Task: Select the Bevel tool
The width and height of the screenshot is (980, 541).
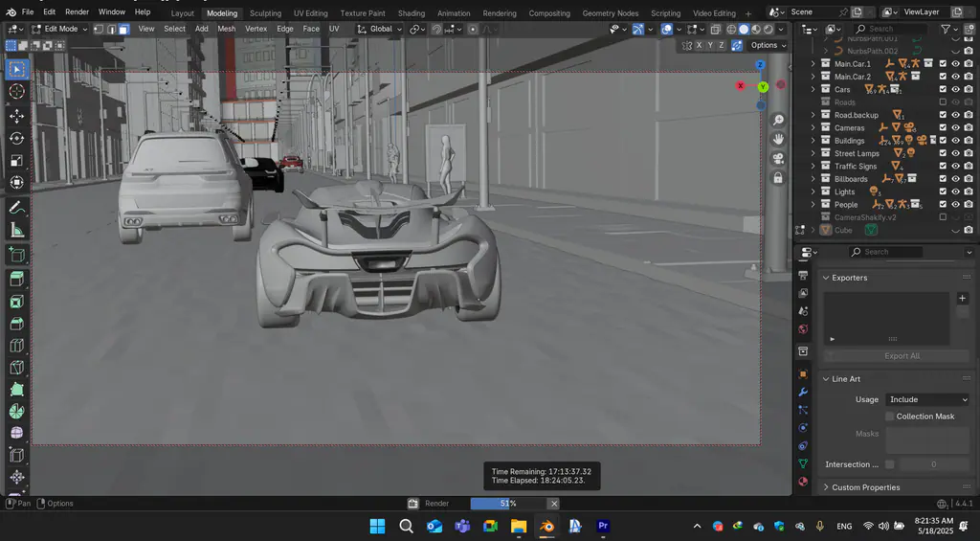Action: 17,324
